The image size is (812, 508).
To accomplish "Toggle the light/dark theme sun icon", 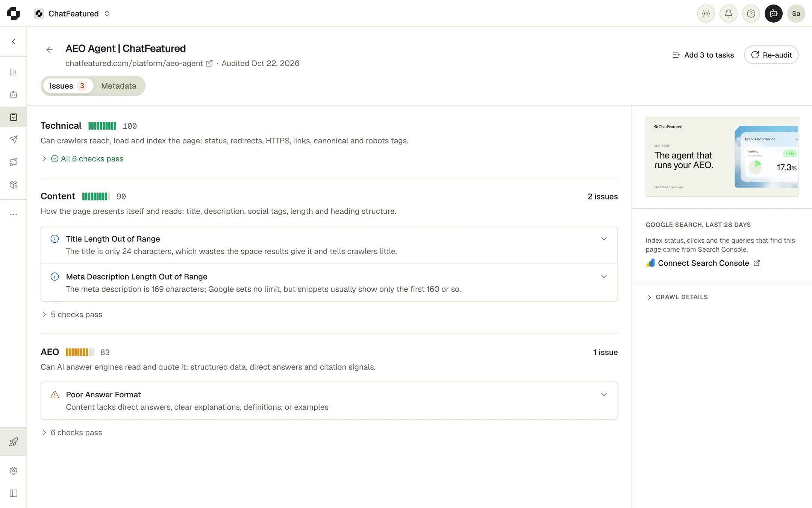I will (706, 14).
